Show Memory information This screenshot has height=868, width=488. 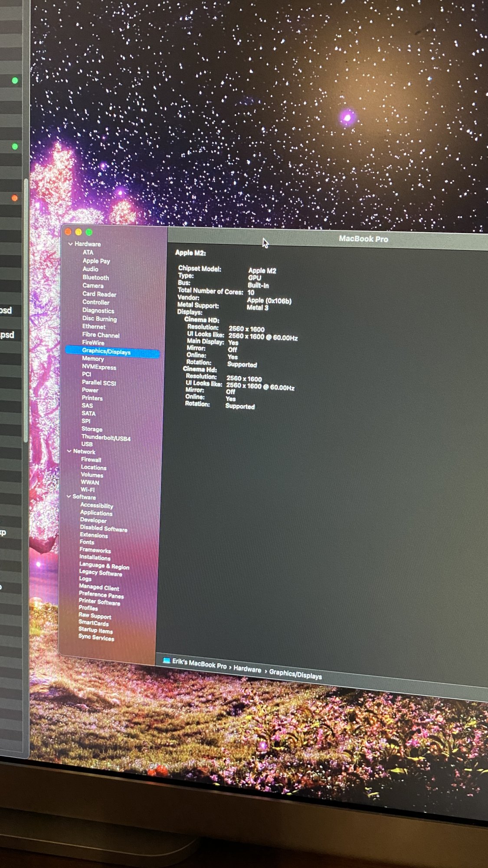click(93, 359)
